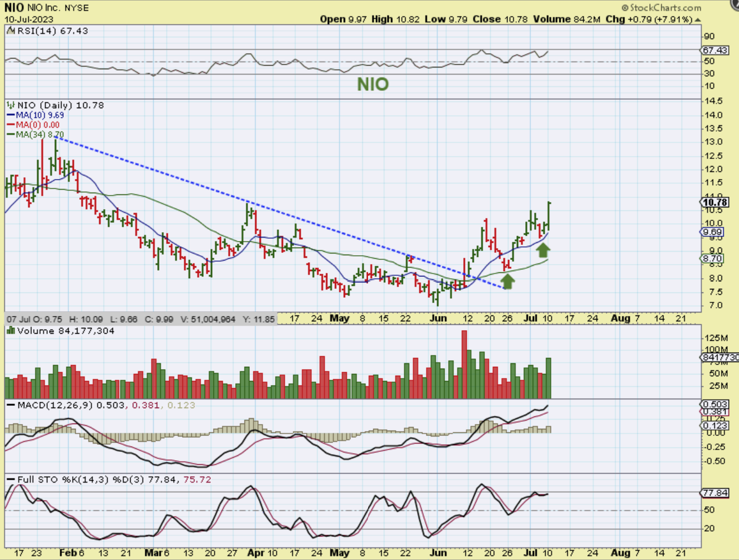This screenshot has height=560, width=739.
Task: Click the 77.84 stochastic value tag
Action: (x=714, y=492)
